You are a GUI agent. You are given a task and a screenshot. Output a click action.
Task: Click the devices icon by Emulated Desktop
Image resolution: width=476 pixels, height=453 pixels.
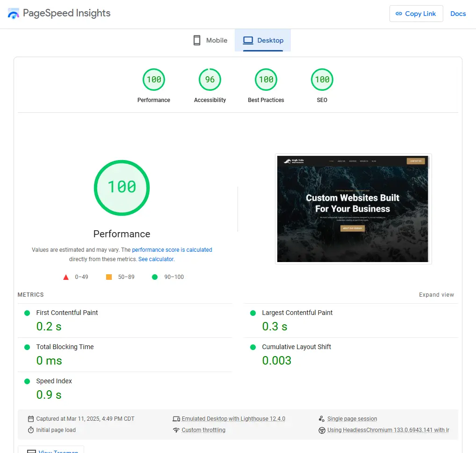[176, 419]
